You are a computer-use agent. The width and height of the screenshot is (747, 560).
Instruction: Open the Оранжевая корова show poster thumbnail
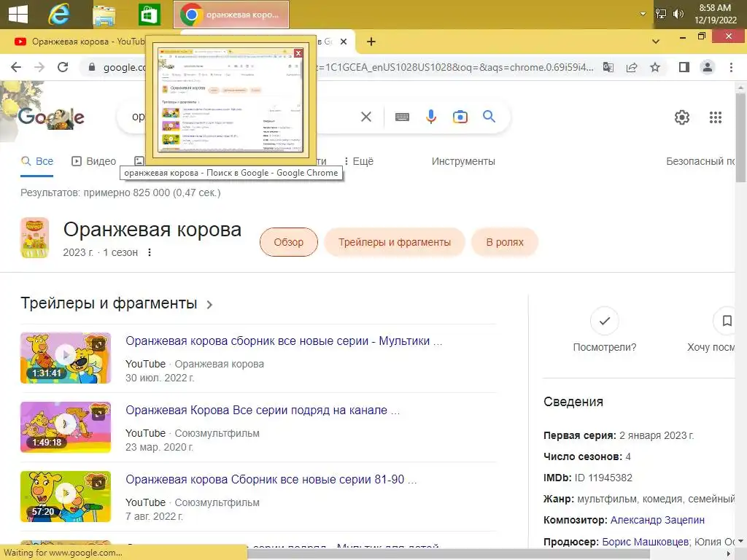35,238
